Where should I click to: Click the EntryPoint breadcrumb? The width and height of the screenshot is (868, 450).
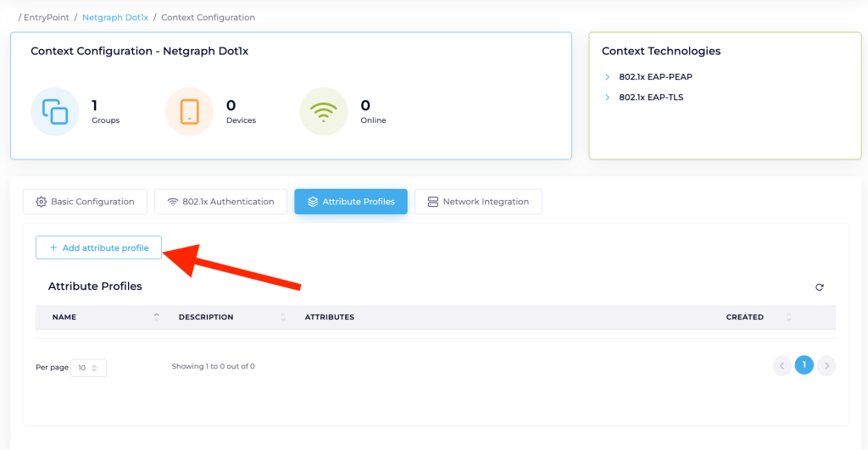[x=47, y=17]
